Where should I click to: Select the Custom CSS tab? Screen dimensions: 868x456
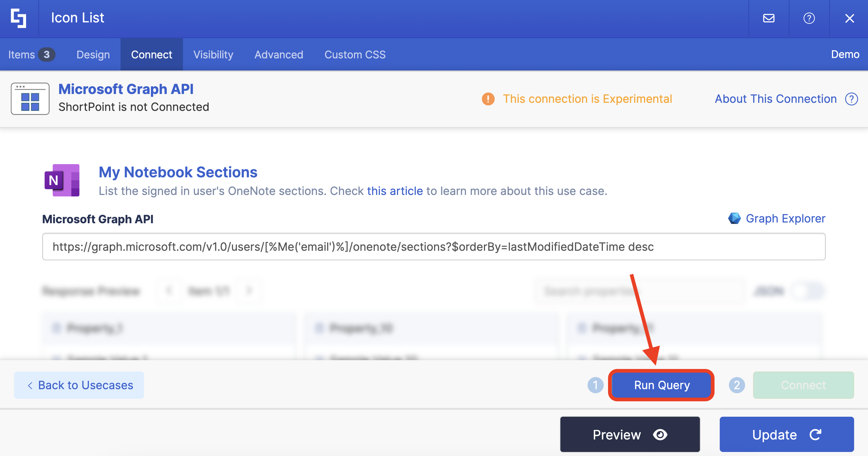pyautogui.click(x=355, y=55)
